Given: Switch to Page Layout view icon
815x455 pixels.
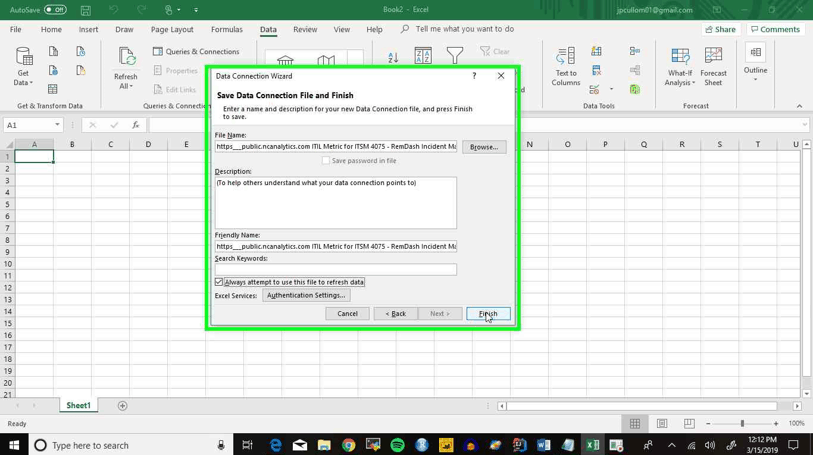Looking at the screenshot, I should coord(662,424).
